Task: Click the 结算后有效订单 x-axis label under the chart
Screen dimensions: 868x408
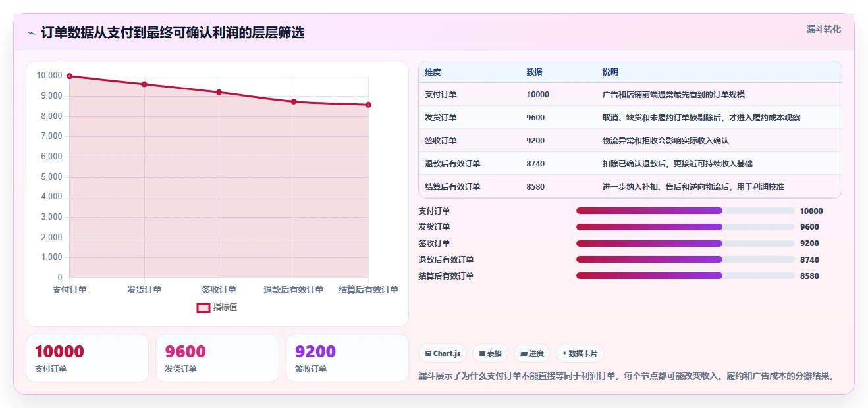Action: point(368,290)
